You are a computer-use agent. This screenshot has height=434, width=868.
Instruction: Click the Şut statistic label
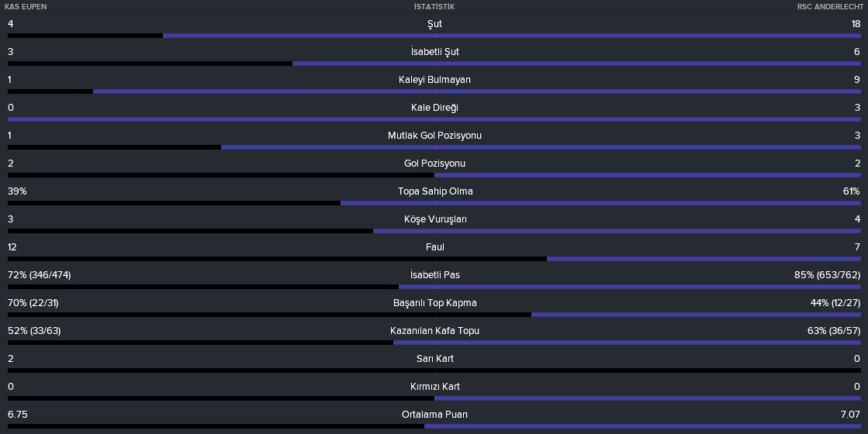434,24
